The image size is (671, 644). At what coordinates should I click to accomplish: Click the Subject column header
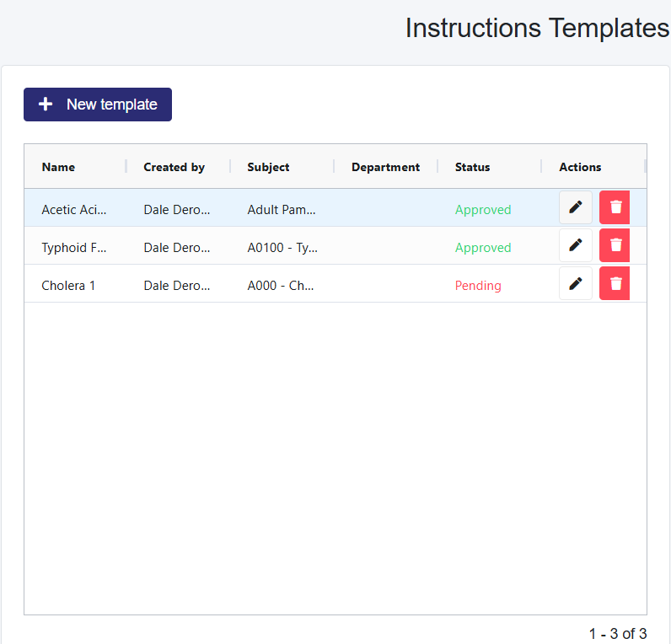coord(268,167)
